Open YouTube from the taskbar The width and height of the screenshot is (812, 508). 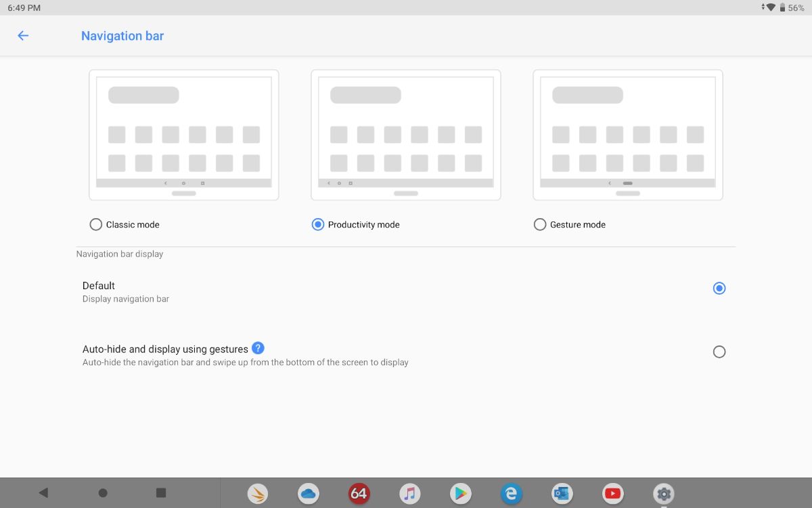(612, 493)
